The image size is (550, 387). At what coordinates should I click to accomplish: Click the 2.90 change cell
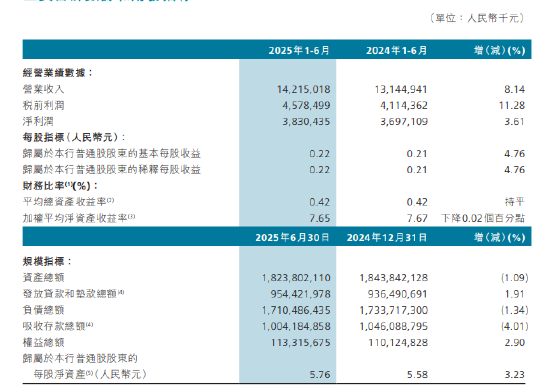tap(515, 342)
